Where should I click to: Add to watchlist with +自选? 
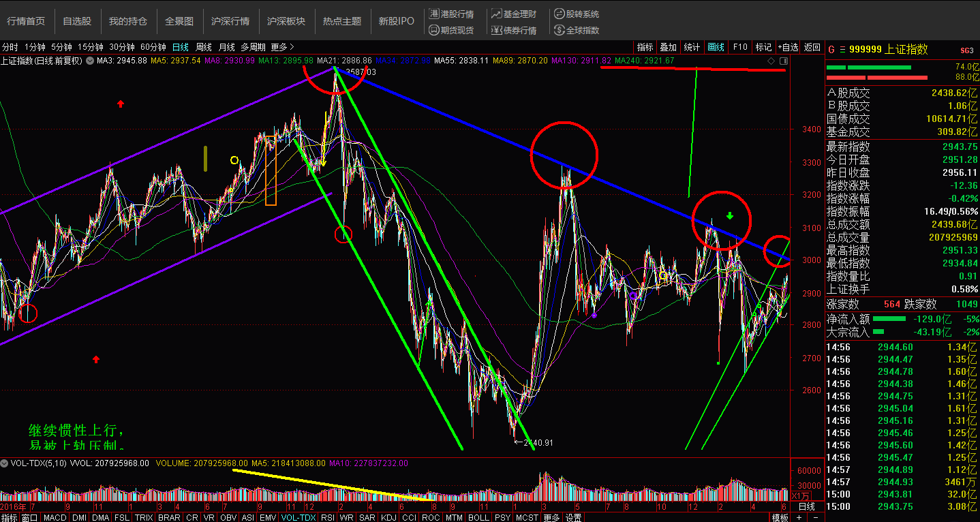(x=788, y=47)
